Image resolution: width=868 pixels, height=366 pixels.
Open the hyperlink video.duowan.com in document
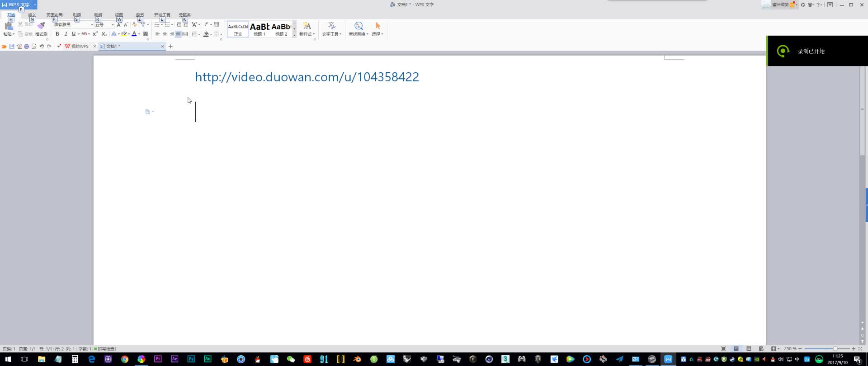(x=307, y=77)
